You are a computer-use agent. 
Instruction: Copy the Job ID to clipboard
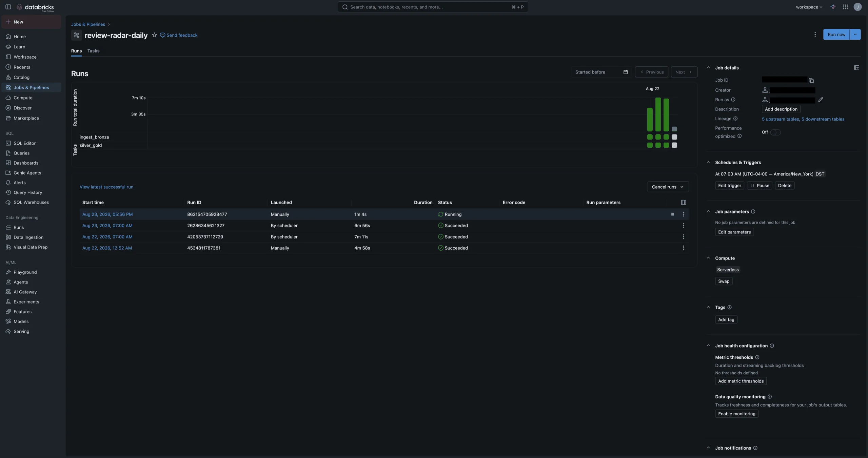(x=811, y=80)
